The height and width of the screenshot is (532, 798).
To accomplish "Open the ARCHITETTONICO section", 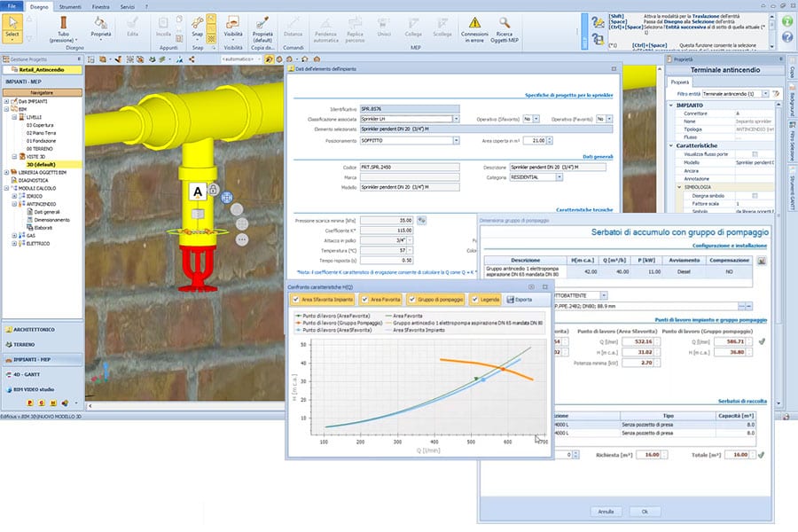I will (43, 330).
